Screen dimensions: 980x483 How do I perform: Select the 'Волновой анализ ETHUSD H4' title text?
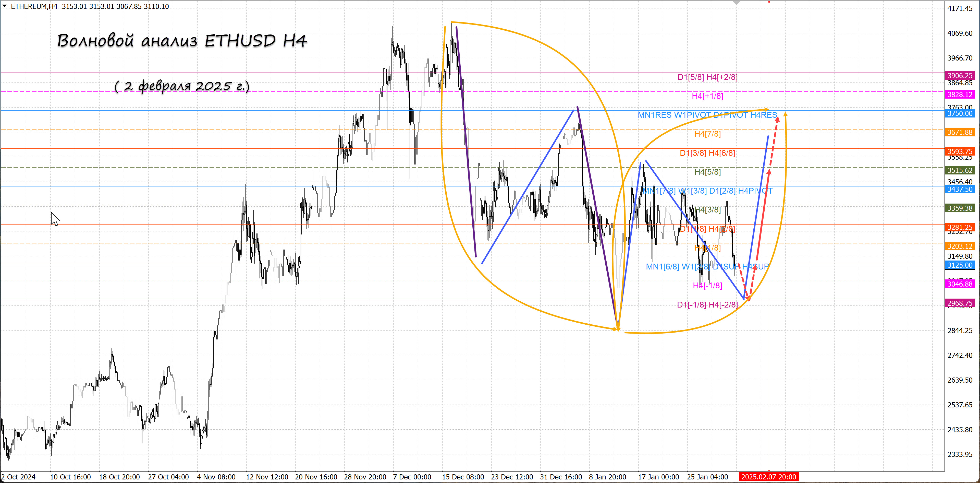pos(182,40)
